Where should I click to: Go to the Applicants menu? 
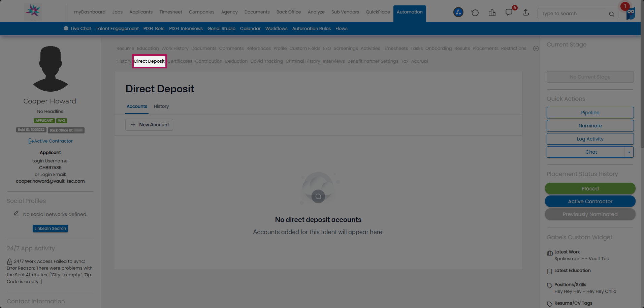click(x=141, y=12)
